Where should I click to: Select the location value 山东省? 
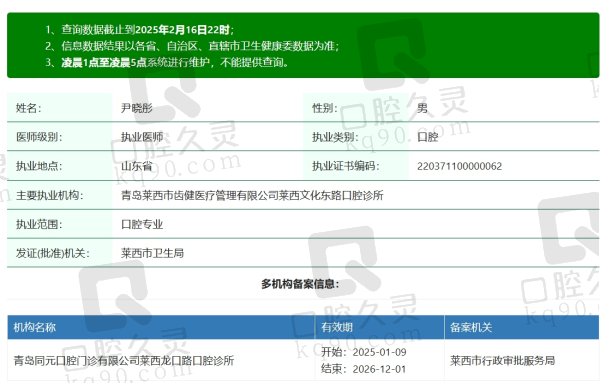coord(137,166)
